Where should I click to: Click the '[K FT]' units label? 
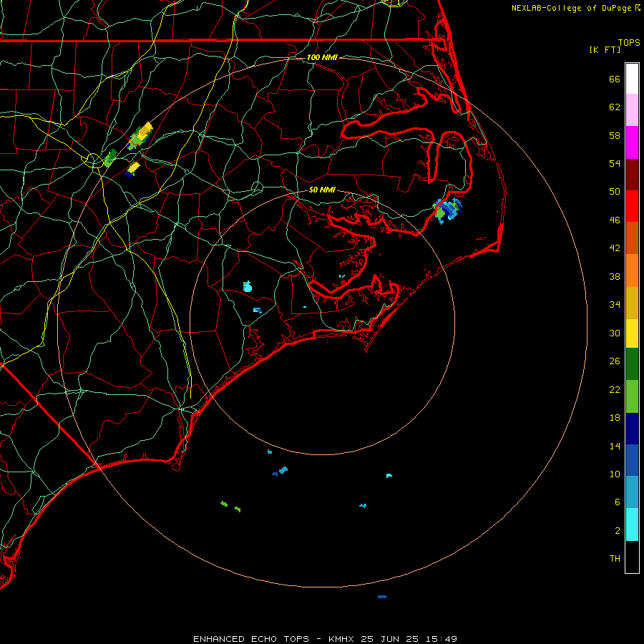(x=605, y=49)
